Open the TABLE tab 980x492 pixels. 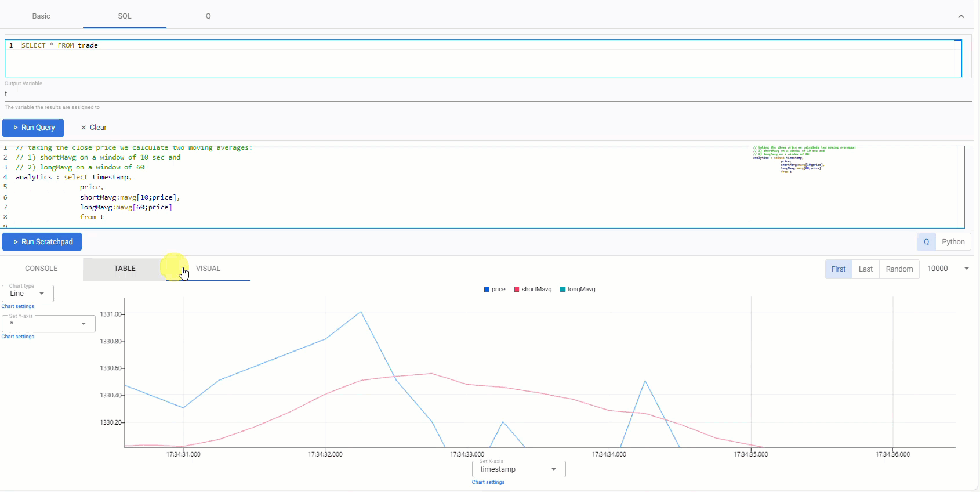(x=125, y=269)
